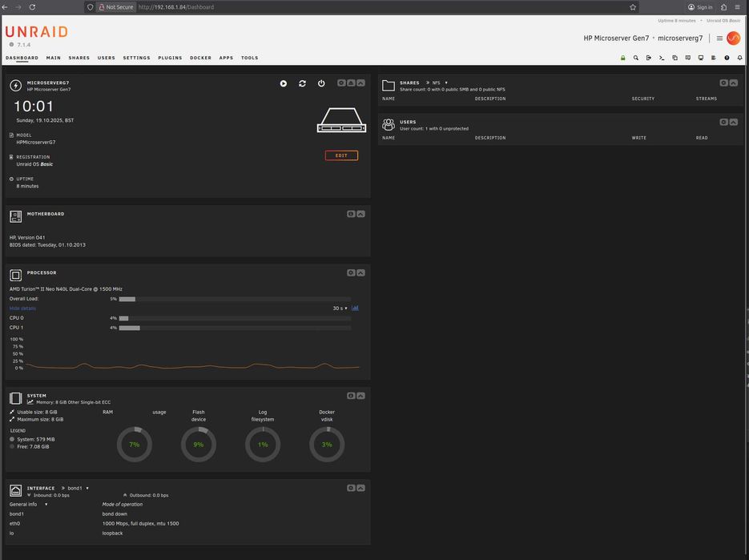Image resolution: width=749 pixels, height=560 pixels.
Task: Open Shares menu tab
Action: click(79, 58)
